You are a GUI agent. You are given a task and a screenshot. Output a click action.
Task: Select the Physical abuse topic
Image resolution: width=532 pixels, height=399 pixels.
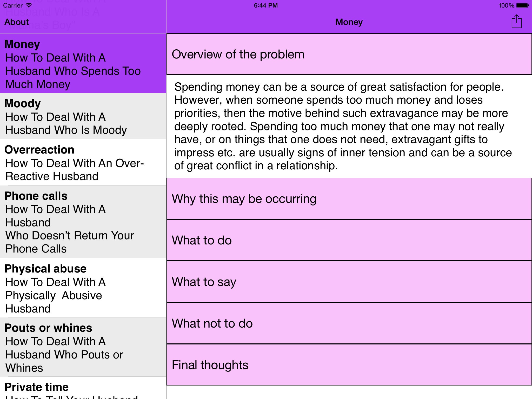pos(83,288)
